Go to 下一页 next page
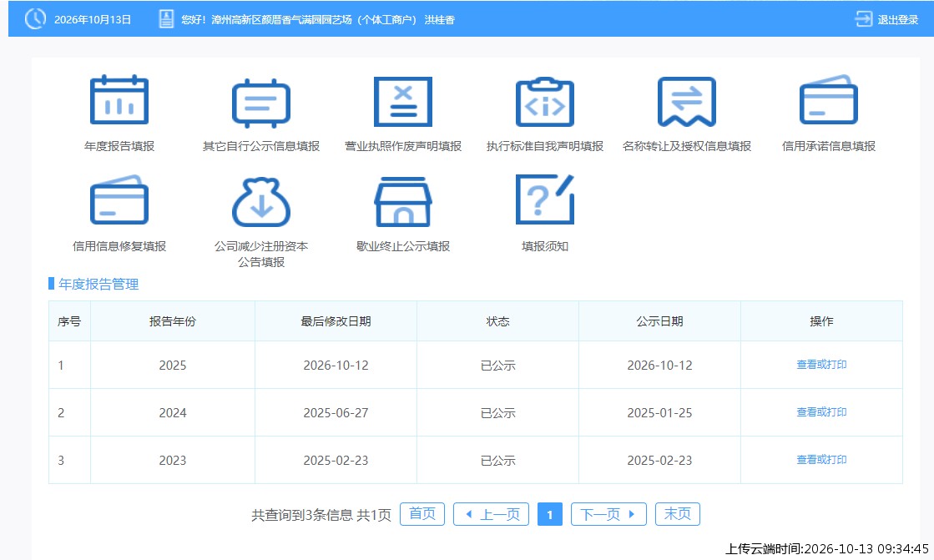The width and height of the screenshot is (934, 560). point(608,514)
